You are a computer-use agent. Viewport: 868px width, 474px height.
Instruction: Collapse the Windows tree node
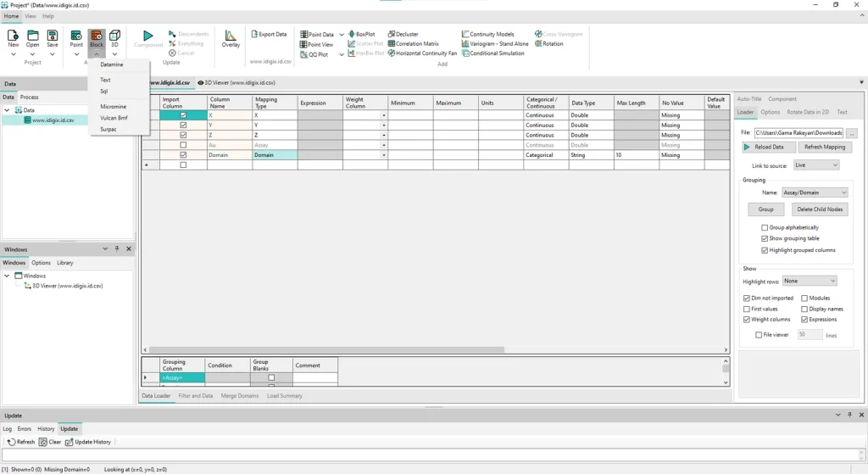(x=7, y=276)
